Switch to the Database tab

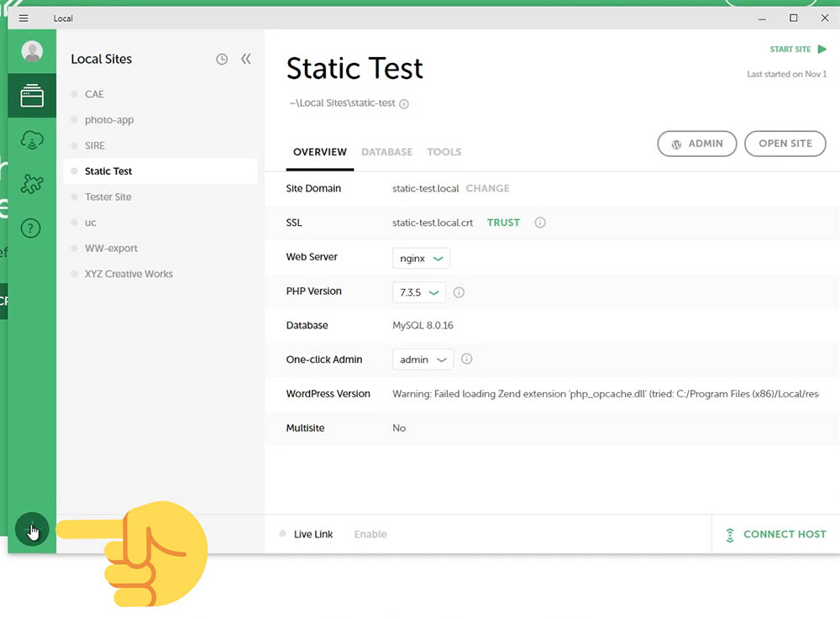pos(386,152)
